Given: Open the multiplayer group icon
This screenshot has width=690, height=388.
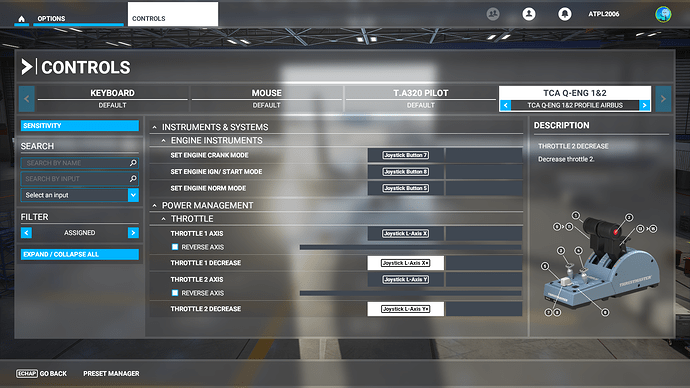Looking at the screenshot, I should 493,14.
